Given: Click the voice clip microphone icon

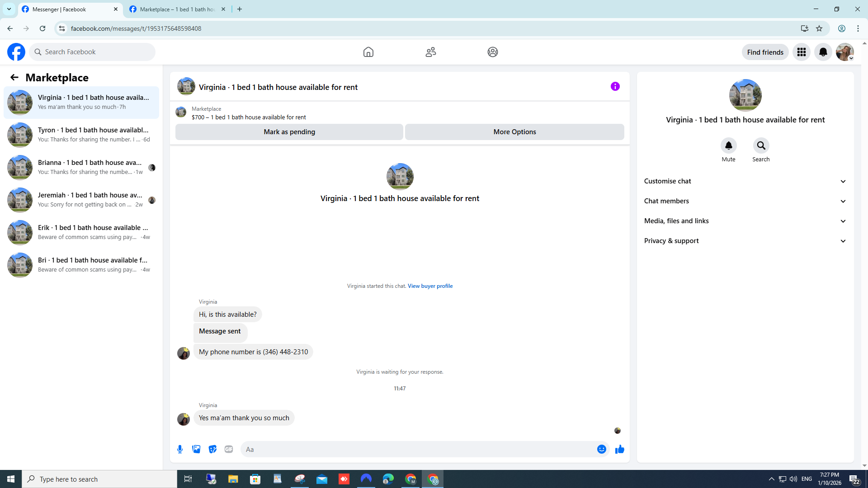Looking at the screenshot, I should 180,449.
